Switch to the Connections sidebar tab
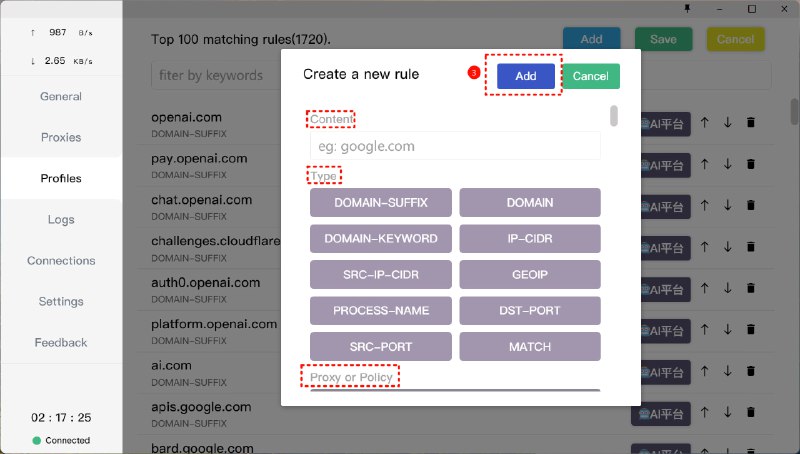This screenshot has height=454, width=800. [x=61, y=261]
